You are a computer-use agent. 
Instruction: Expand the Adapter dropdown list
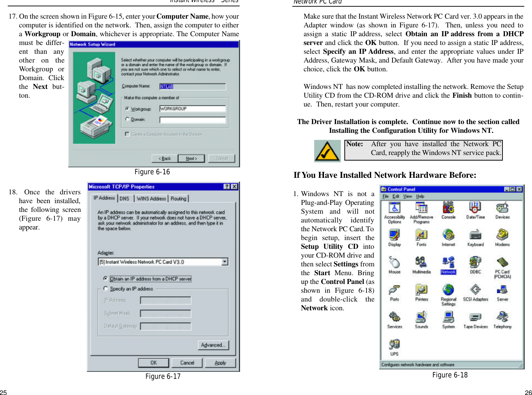click(x=225, y=261)
